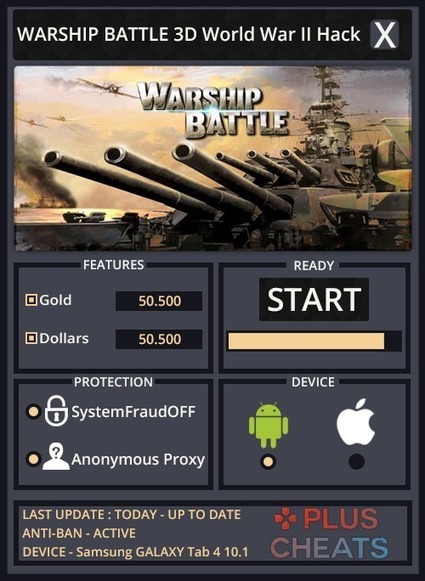425x581 pixels.
Task: Enable the SystemFraudOFF radio option
Action: pyautogui.click(x=33, y=412)
